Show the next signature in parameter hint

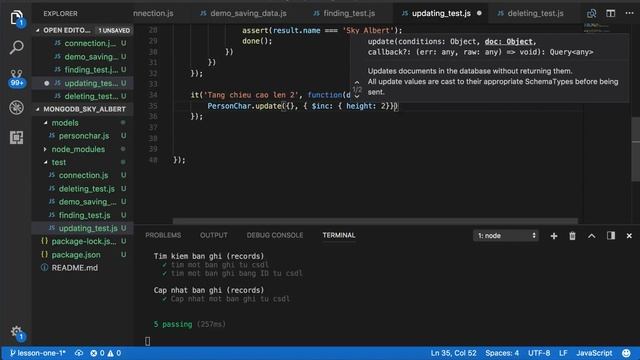pyautogui.click(x=357, y=96)
